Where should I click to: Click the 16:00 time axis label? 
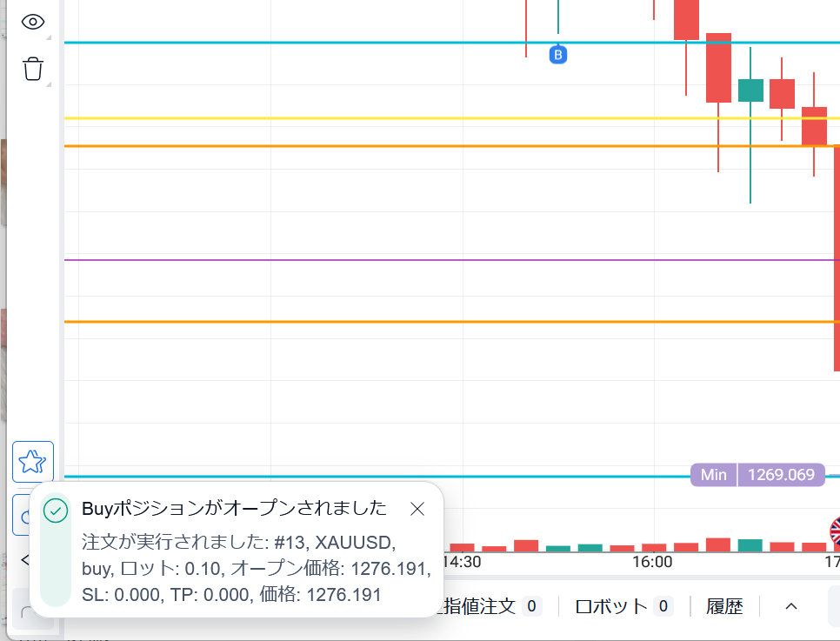(x=652, y=562)
